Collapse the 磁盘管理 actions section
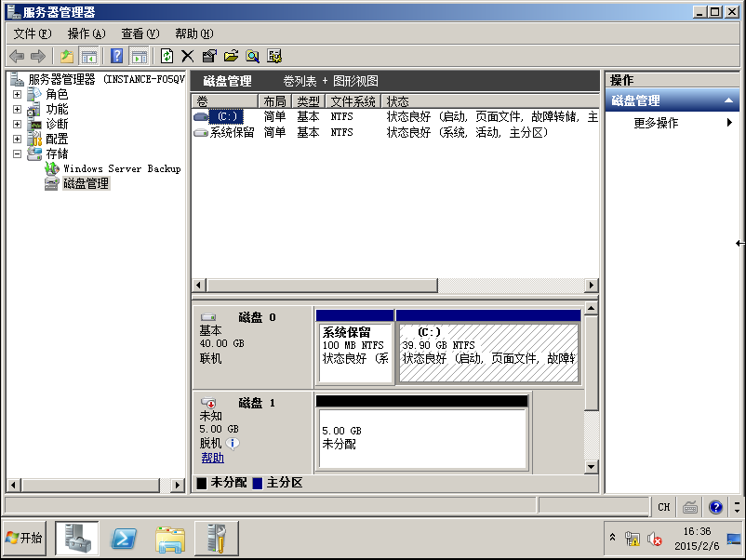 729,101
